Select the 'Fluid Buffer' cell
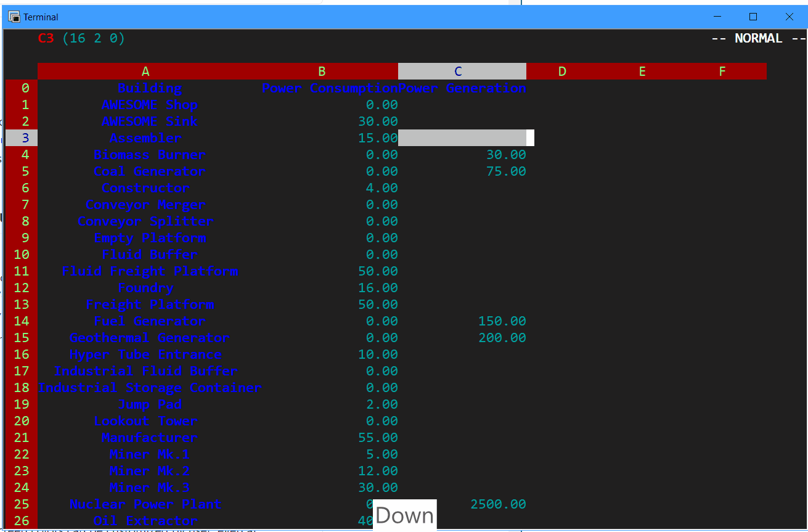Screen dimensions: 808x532 pyautogui.click(x=150, y=255)
